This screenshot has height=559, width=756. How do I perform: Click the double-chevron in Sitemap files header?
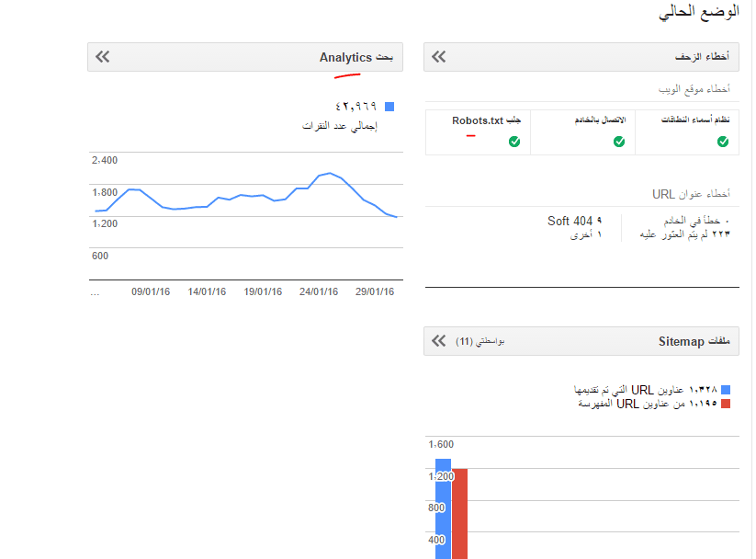coord(439,341)
